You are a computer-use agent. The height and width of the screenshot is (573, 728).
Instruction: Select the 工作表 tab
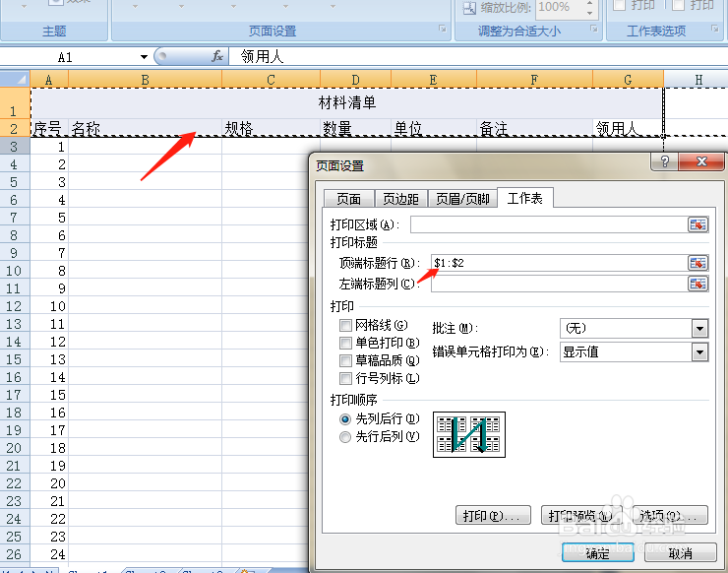[x=524, y=199]
